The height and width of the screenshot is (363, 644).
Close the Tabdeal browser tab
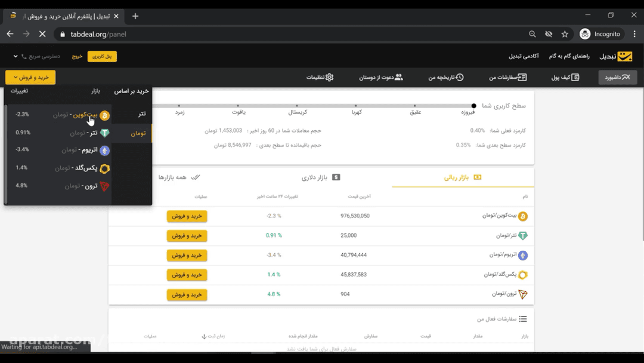(x=116, y=17)
